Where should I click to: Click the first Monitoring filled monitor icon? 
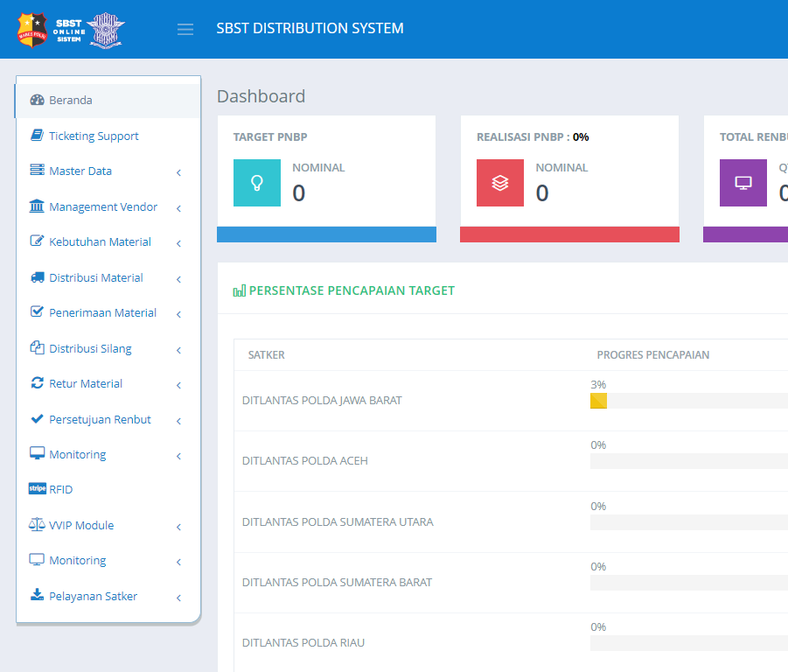point(38,453)
